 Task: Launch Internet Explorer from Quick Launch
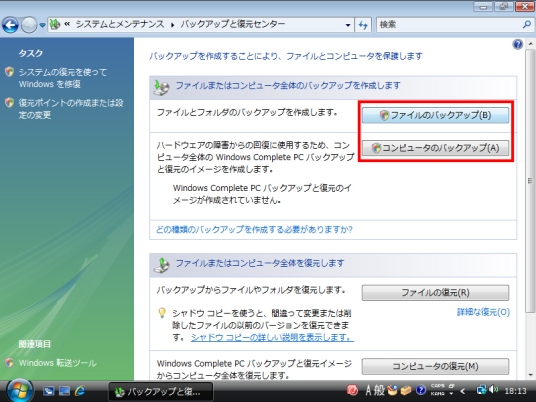point(80,391)
